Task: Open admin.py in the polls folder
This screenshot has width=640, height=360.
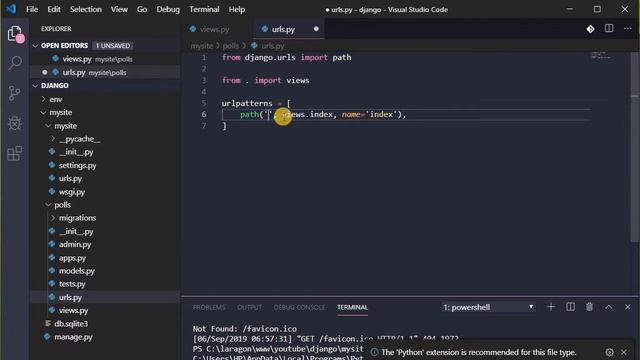Action: [75, 244]
